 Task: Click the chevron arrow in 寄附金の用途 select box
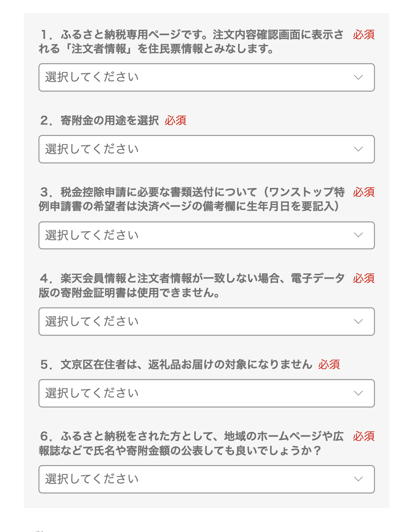point(358,149)
